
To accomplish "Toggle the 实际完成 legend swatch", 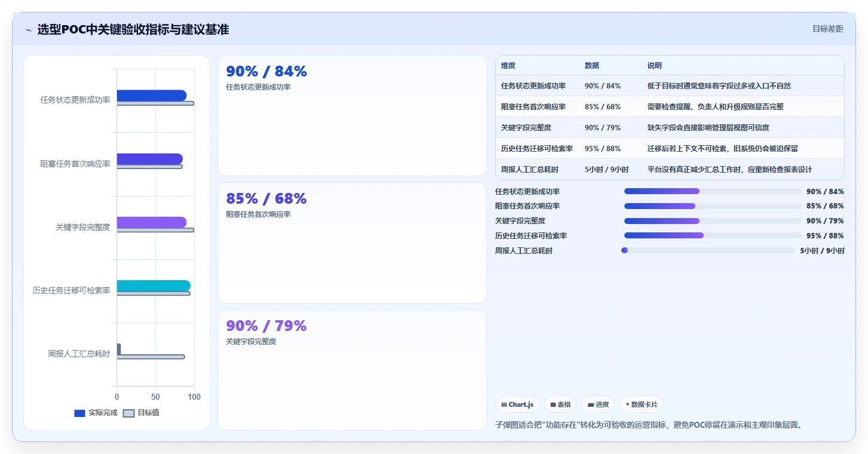I will pyautogui.click(x=79, y=413).
